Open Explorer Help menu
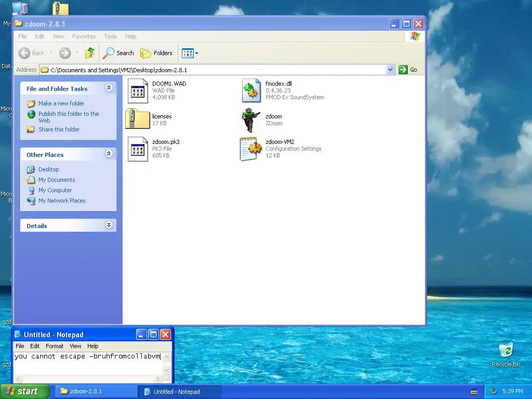This screenshot has width=532, height=399. [x=130, y=36]
